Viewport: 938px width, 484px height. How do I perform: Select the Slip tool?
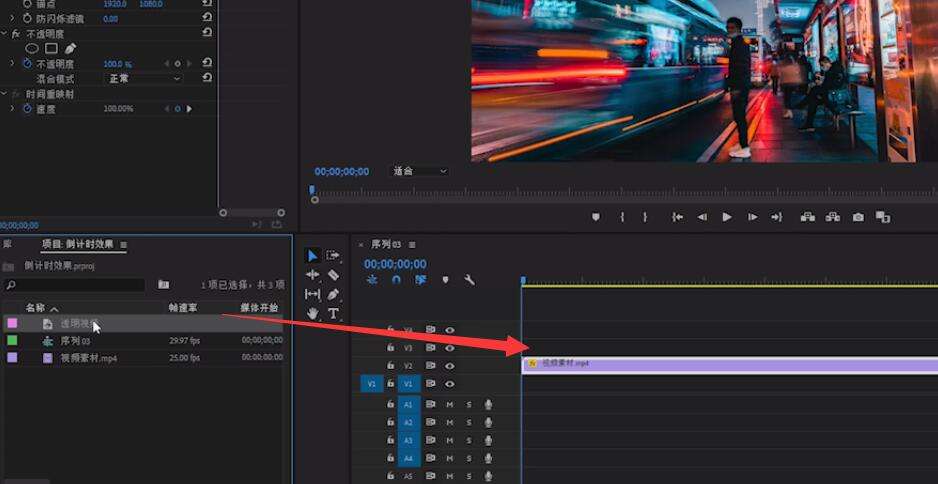[x=312, y=294]
